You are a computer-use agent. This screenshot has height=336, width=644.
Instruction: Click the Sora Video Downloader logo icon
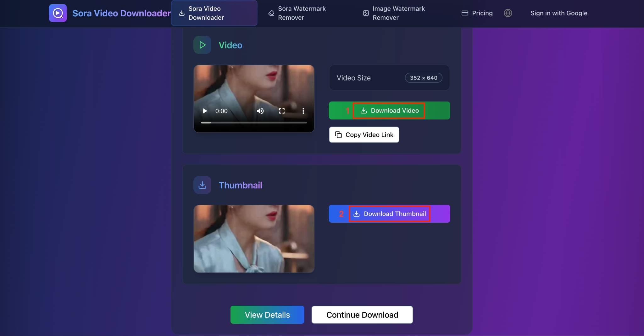point(58,13)
